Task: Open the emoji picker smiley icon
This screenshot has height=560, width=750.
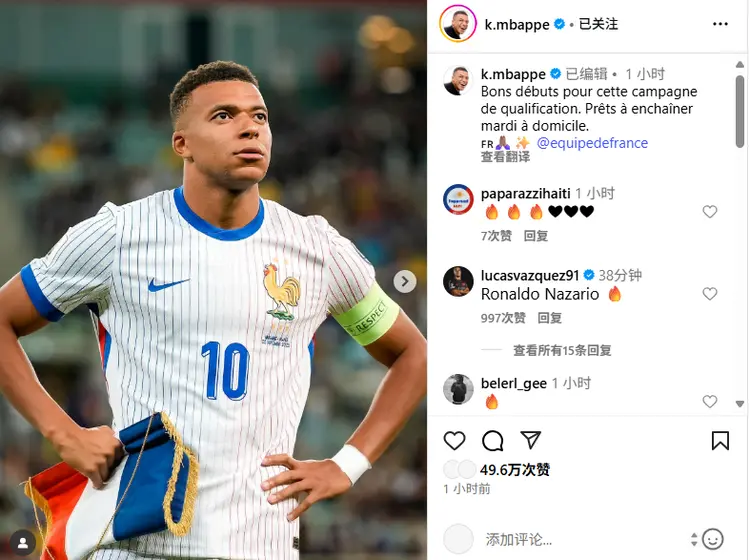Action: 713,539
